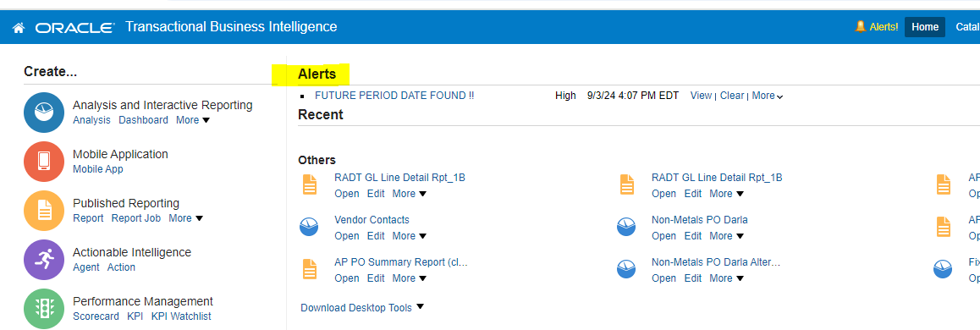980x330 pixels.
Task: Select the Home tab in header
Action: coord(925,27)
